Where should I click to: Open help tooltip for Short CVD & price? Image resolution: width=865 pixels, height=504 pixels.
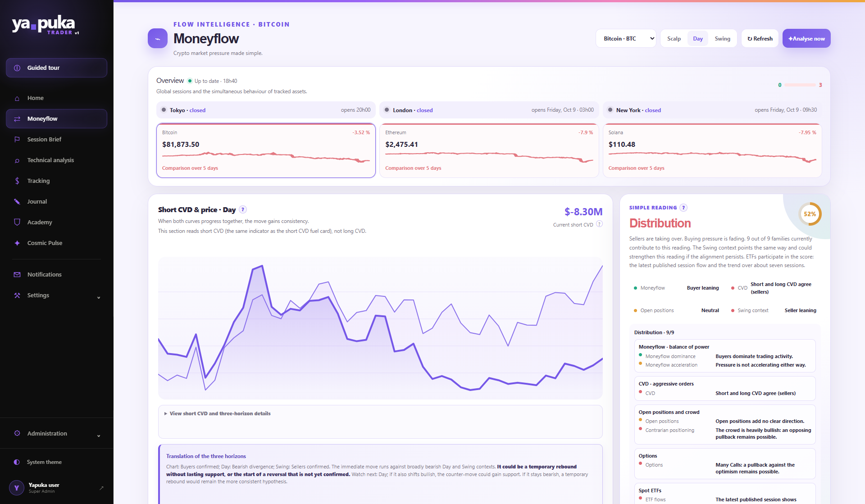(x=243, y=209)
